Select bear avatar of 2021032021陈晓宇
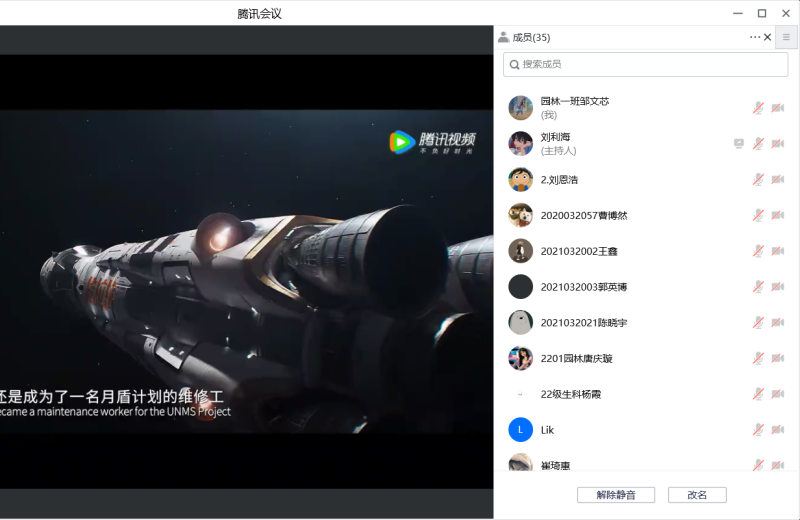This screenshot has height=520, width=800. tap(520, 323)
